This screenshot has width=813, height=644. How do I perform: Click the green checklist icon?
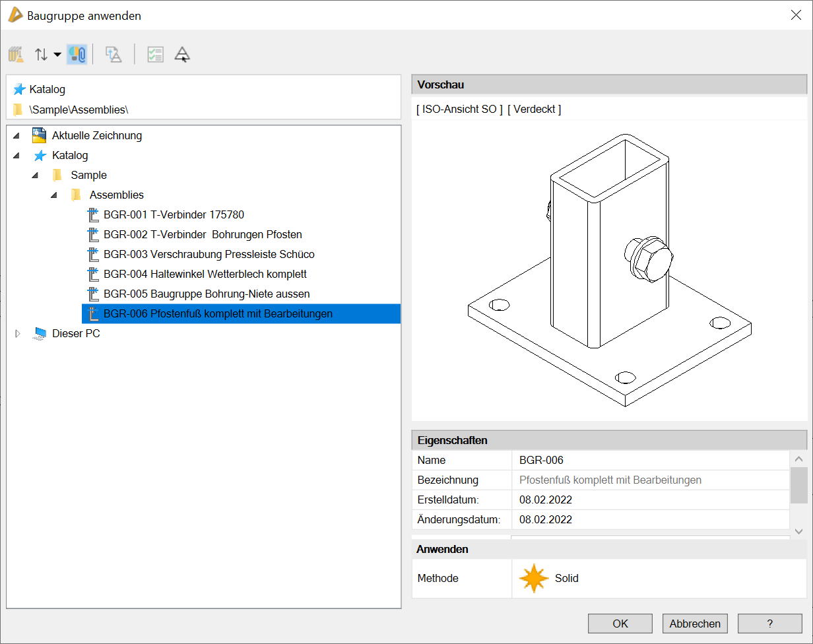[x=155, y=55]
